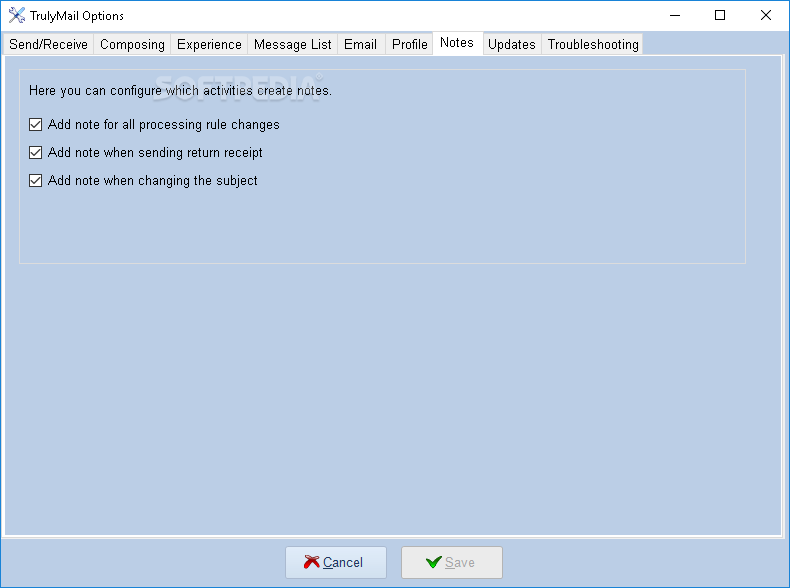The height and width of the screenshot is (588, 790).
Task: Open the Email tab
Action: pyautogui.click(x=360, y=44)
